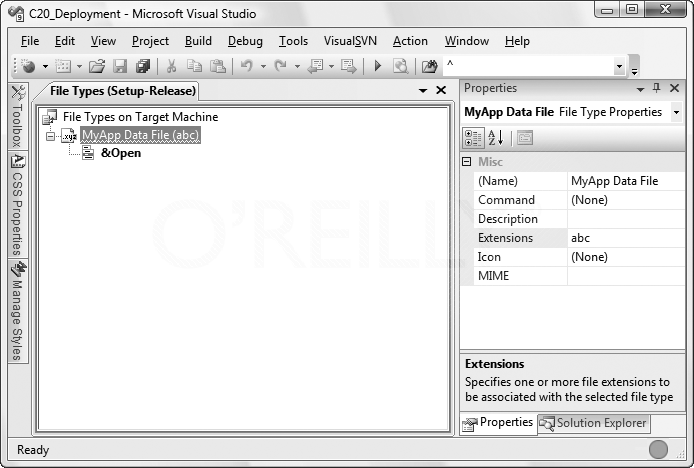Viewport: 694px width, 468px height.
Task: Click the Find in Files binoculars icon
Action: (x=429, y=66)
